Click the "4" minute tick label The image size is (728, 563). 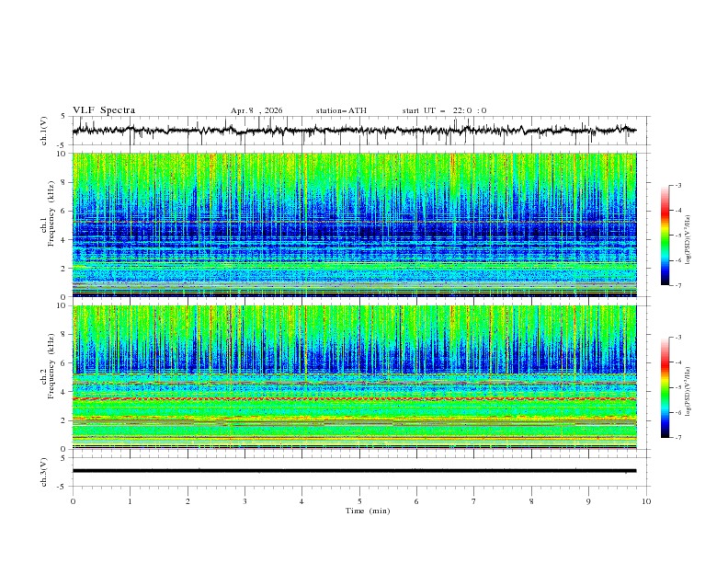click(301, 501)
